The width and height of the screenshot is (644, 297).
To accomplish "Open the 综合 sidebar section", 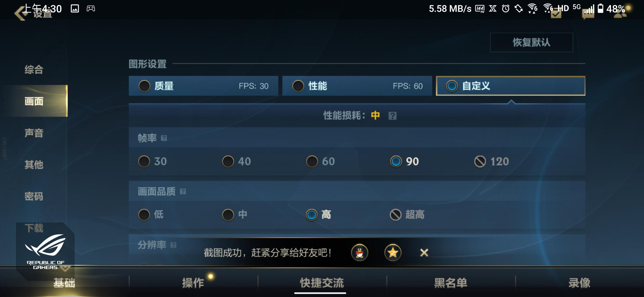I will pyautogui.click(x=34, y=70).
